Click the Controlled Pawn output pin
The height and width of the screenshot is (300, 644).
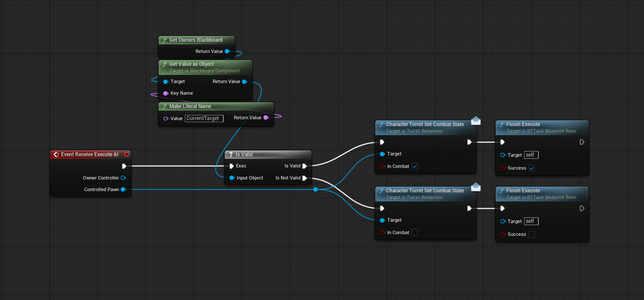(x=123, y=189)
